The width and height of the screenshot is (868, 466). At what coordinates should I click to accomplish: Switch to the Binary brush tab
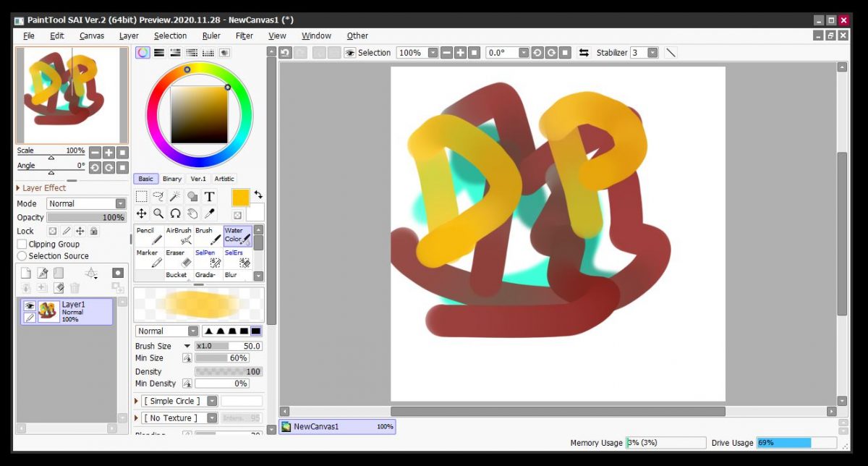(x=172, y=179)
